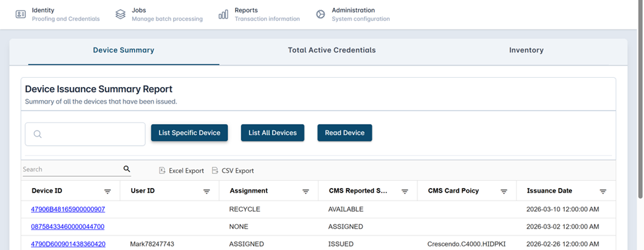Open the Administration menu
The width and height of the screenshot is (644, 250).
pos(353,15)
